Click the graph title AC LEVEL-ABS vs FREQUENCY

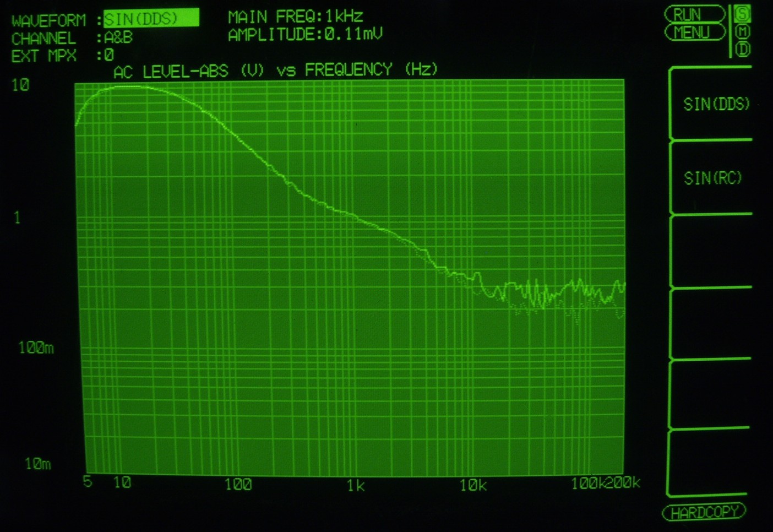[275, 70]
